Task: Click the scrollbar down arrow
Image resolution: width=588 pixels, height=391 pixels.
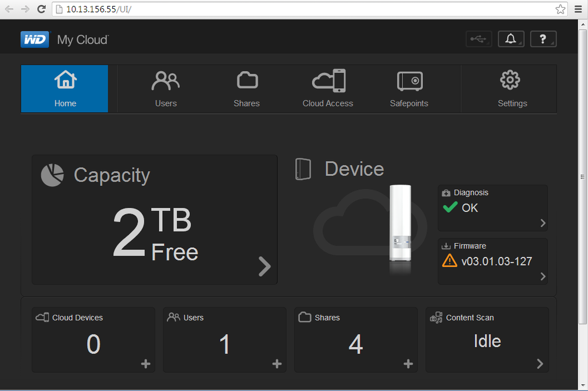Action: [x=582, y=385]
